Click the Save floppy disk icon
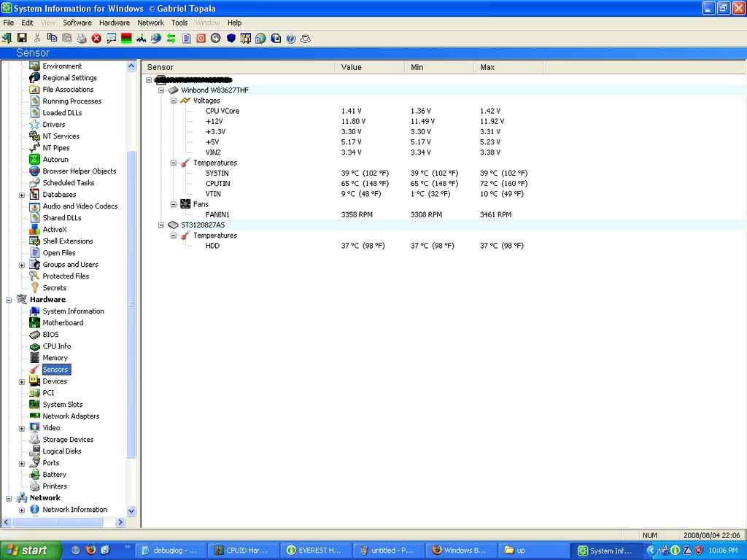 pos(22,38)
